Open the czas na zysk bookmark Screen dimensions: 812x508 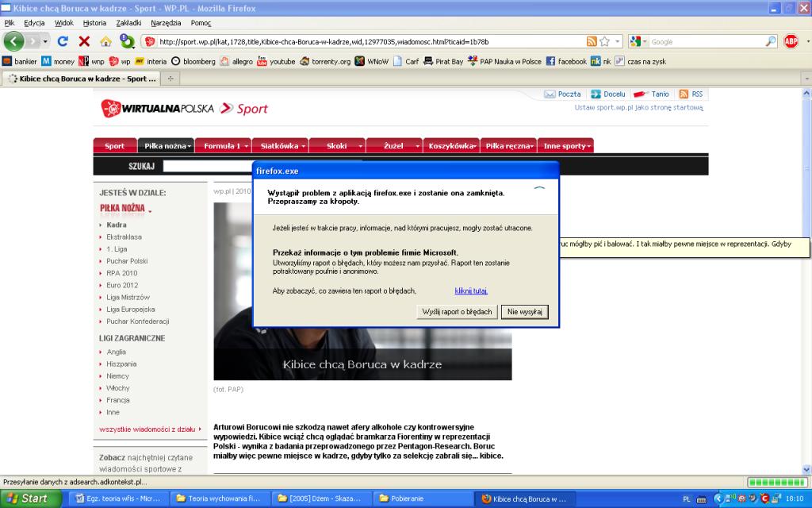coord(641,61)
